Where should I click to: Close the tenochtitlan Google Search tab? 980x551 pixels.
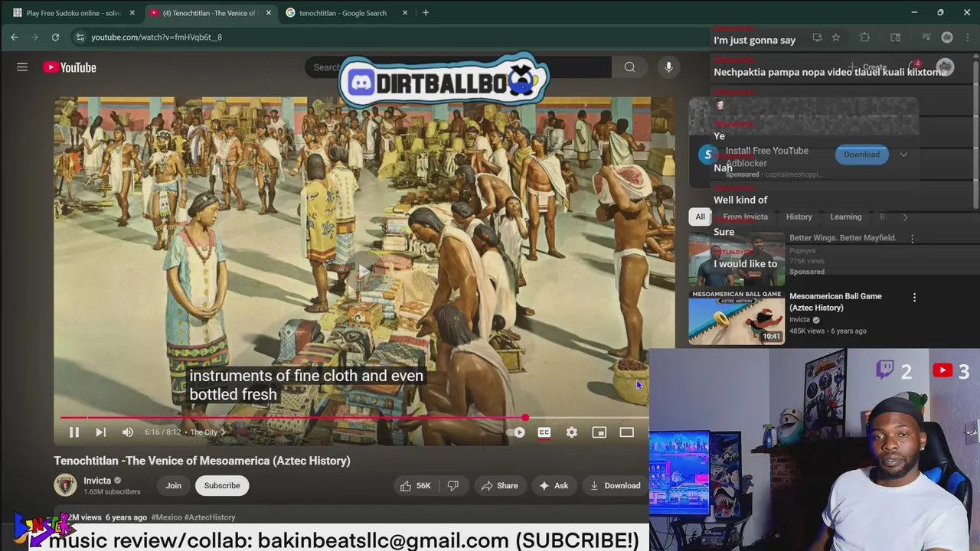click(x=404, y=13)
